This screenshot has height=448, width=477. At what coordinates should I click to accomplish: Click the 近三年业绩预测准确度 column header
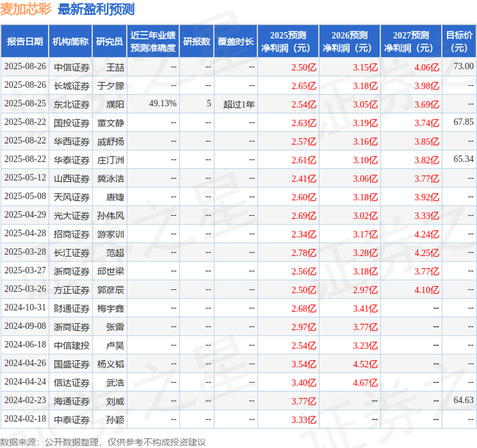click(x=153, y=42)
